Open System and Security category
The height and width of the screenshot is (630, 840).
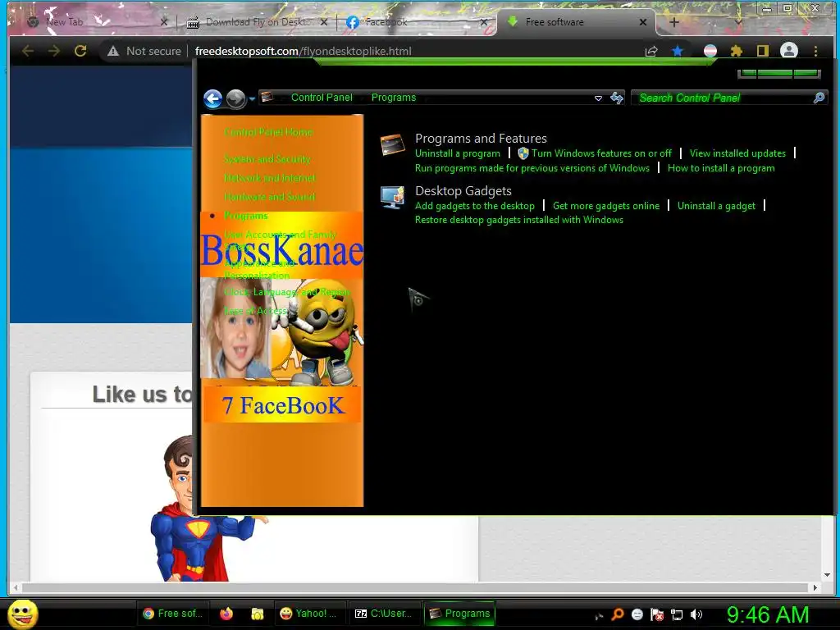coord(267,159)
